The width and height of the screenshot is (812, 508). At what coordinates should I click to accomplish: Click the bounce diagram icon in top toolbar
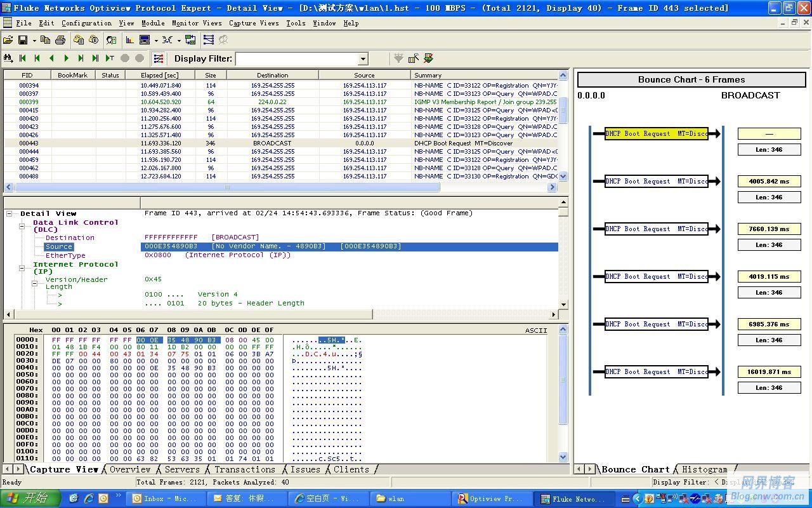209,40
